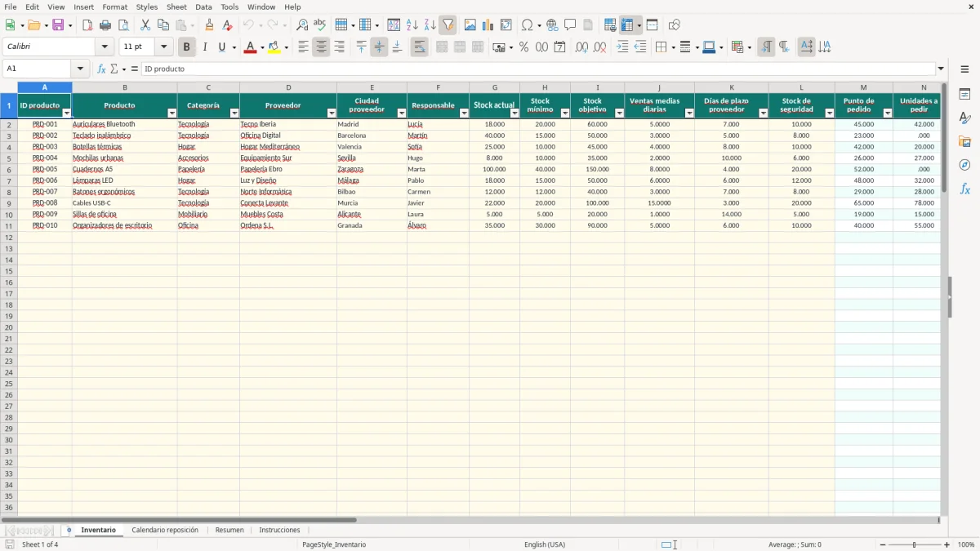This screenshot has height=551, width=980.
Task: Open the Data menu
Action: pos(203,7)
